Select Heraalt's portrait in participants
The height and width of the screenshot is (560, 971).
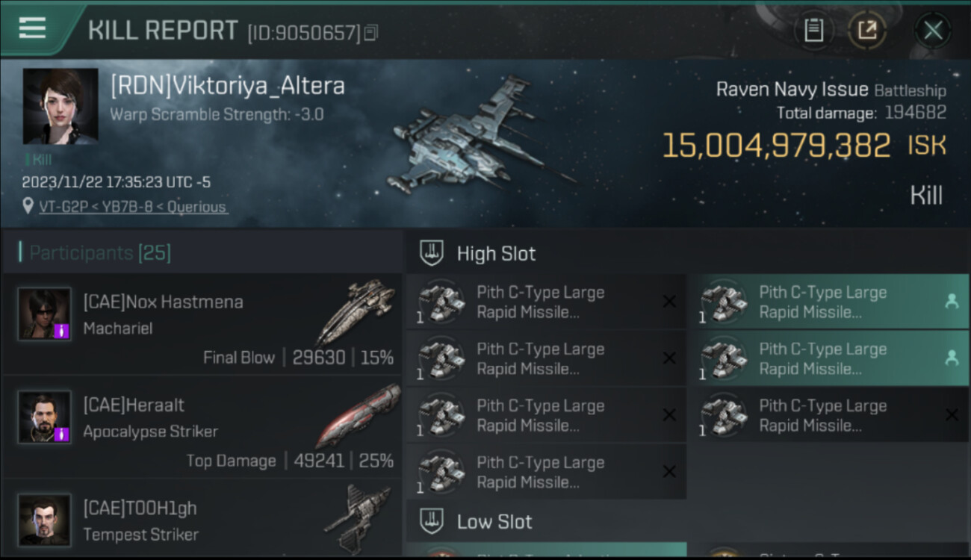(x=45, y=417)
